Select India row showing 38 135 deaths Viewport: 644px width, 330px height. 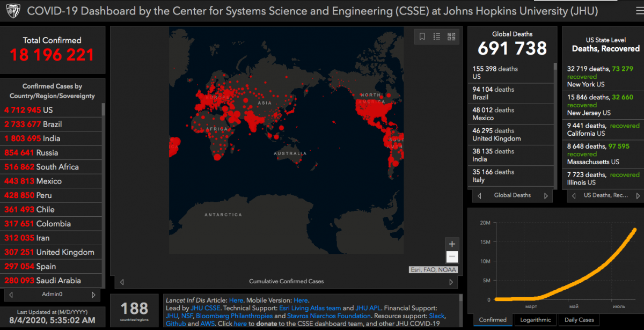point(511,155)
